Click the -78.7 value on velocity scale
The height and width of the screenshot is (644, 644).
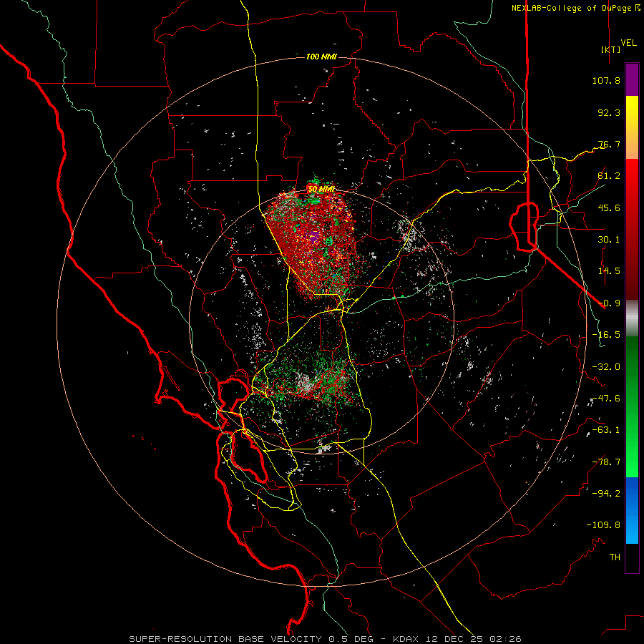pyautogui.click(x=606, y=462)
